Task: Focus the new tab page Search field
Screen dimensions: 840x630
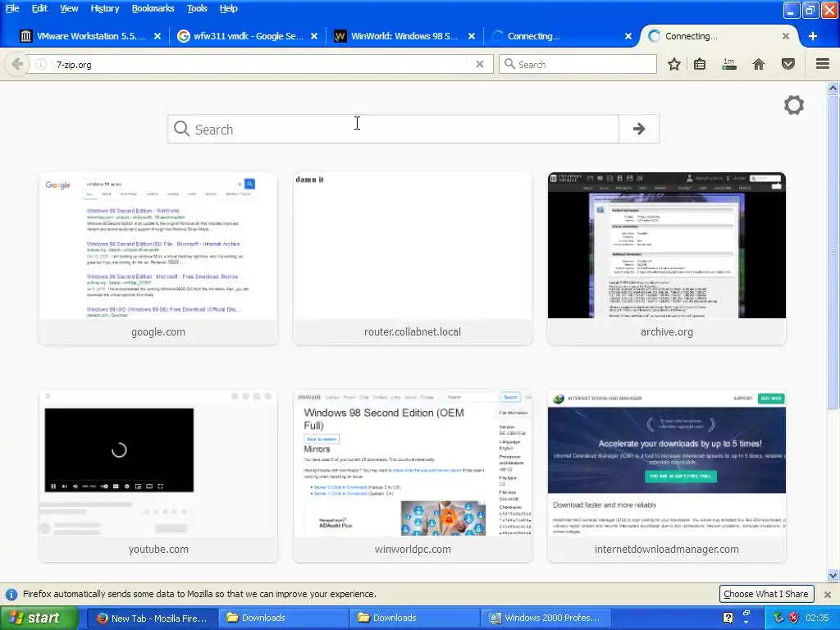Action: pos(393,129)
